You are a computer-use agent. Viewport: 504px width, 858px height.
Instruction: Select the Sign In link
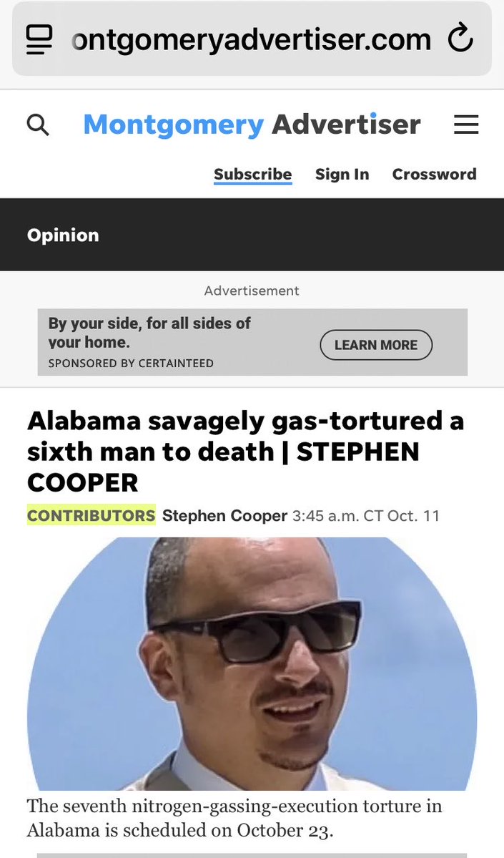point(342,174)
